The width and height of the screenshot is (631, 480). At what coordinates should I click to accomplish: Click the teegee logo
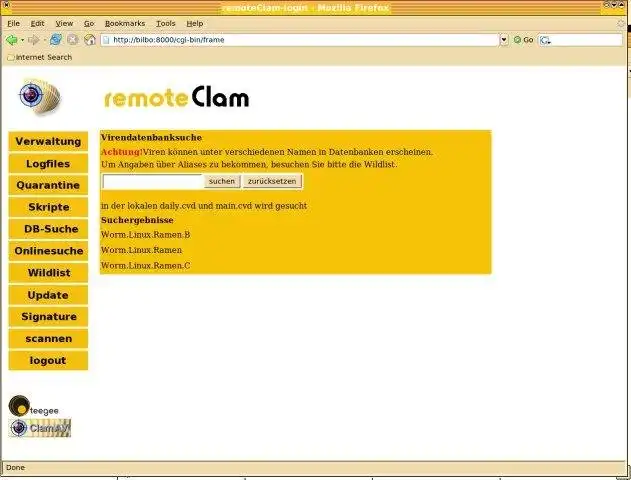click(x=33, y=406)
